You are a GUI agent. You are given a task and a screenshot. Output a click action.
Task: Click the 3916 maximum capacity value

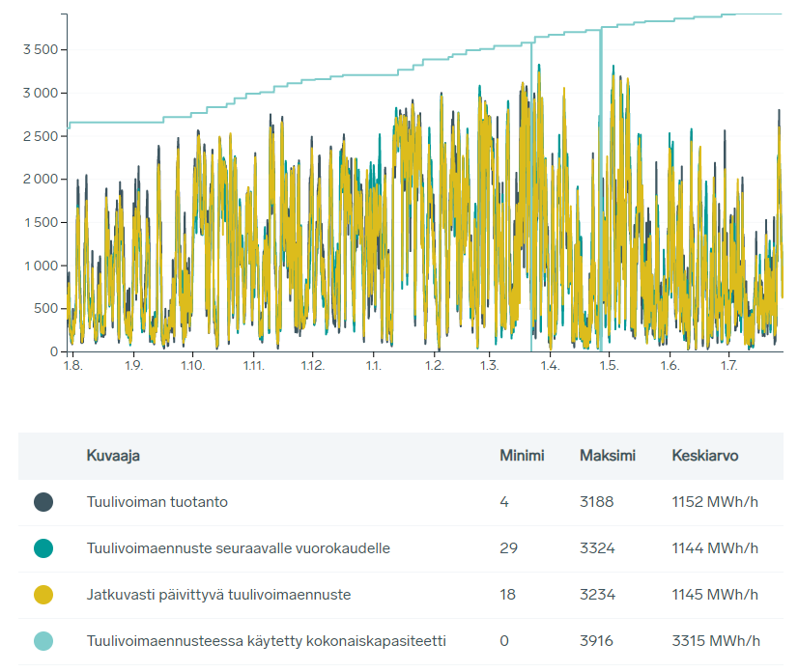[x=596, y=641]
